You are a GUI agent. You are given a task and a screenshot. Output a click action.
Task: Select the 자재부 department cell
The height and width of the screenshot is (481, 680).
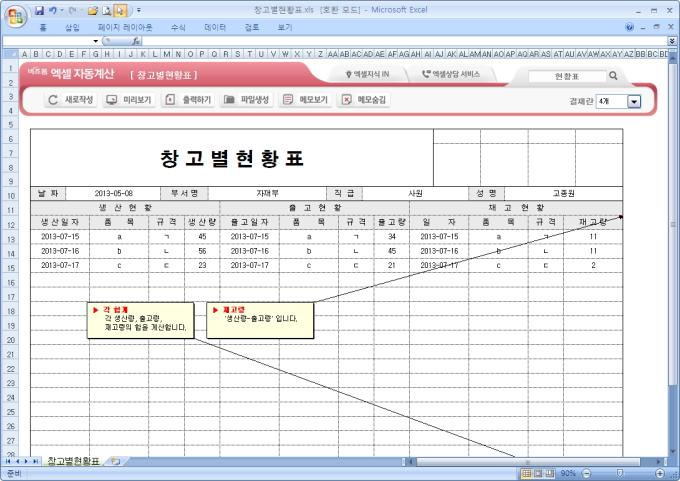coord(267,193)
